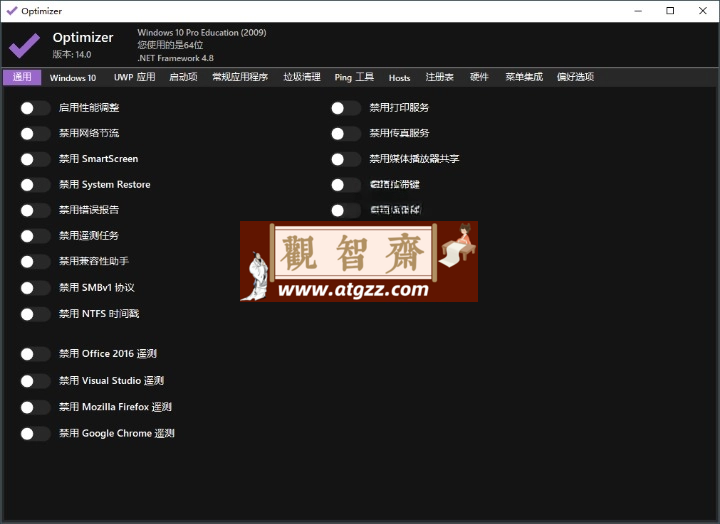Open the 垃圾清理 tab
The image size is (720, 524).
(302, 77)
